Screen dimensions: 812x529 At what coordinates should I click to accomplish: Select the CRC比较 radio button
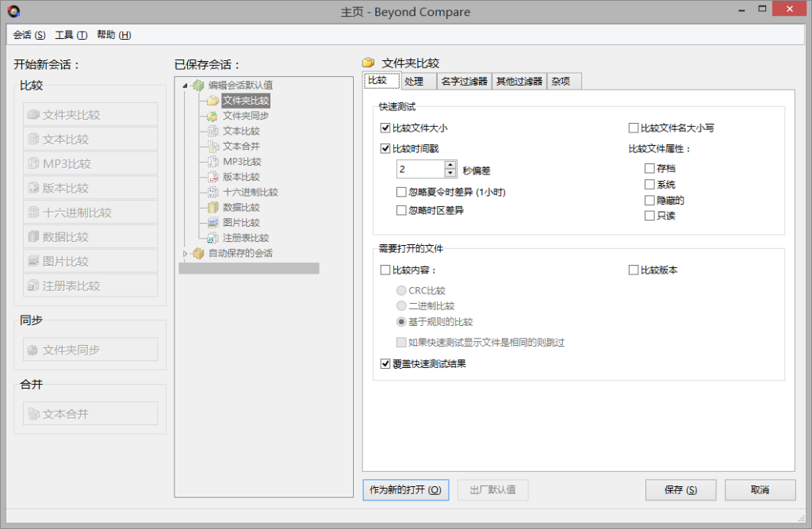[x=403, y=290]
